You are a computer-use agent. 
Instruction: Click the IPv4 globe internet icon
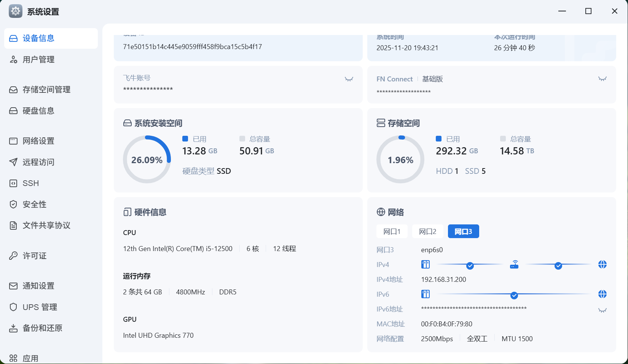point(602,265)
